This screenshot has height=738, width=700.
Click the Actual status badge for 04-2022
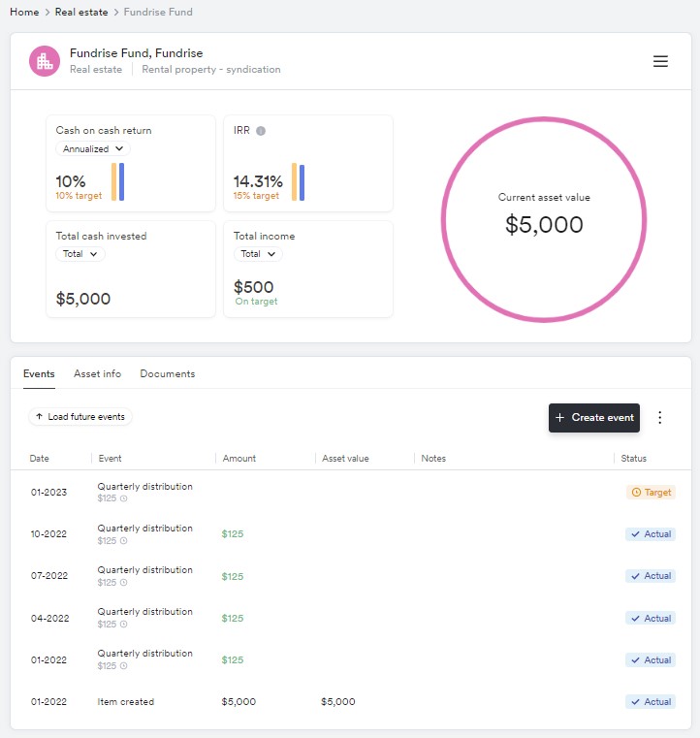point(651,619)
